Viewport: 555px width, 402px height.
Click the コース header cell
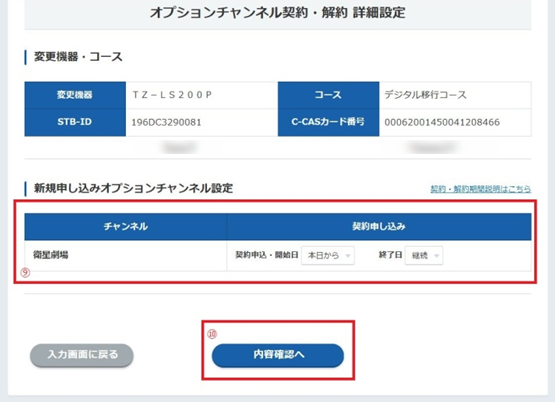328,95
